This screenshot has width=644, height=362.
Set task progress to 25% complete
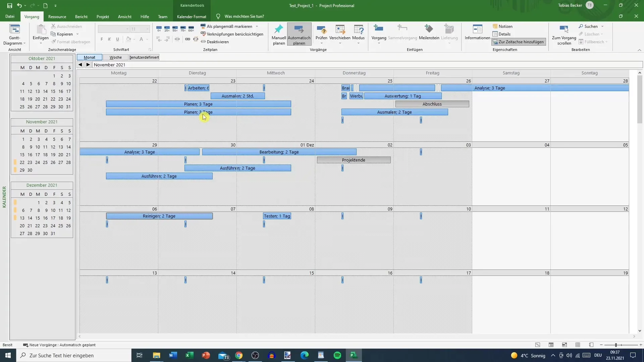click(167, 28)
